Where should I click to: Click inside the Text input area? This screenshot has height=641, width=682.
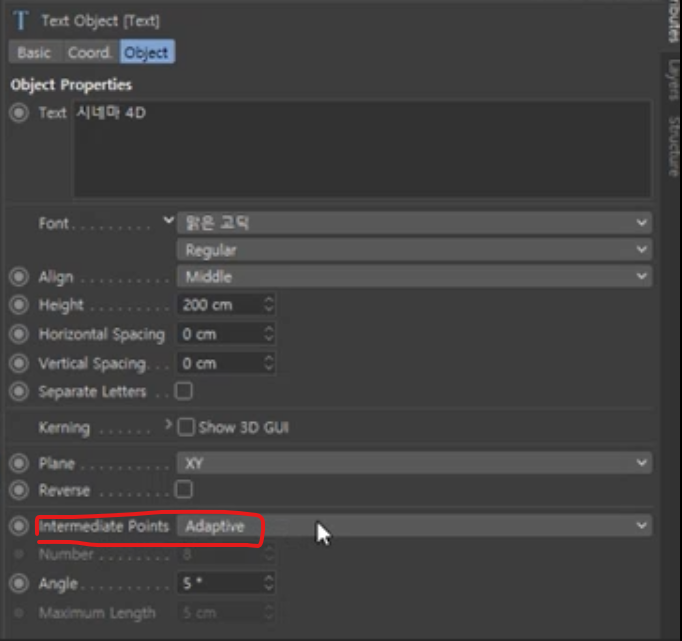[x=362, y=149]
